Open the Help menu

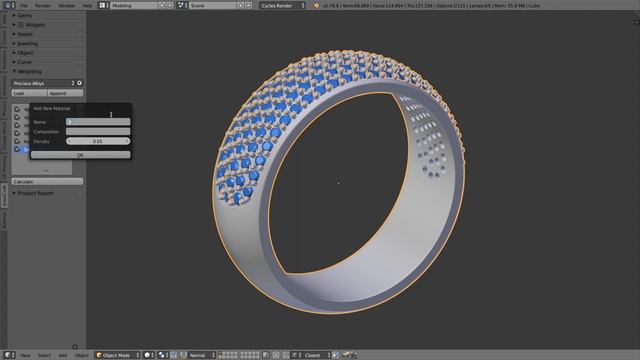87,6
